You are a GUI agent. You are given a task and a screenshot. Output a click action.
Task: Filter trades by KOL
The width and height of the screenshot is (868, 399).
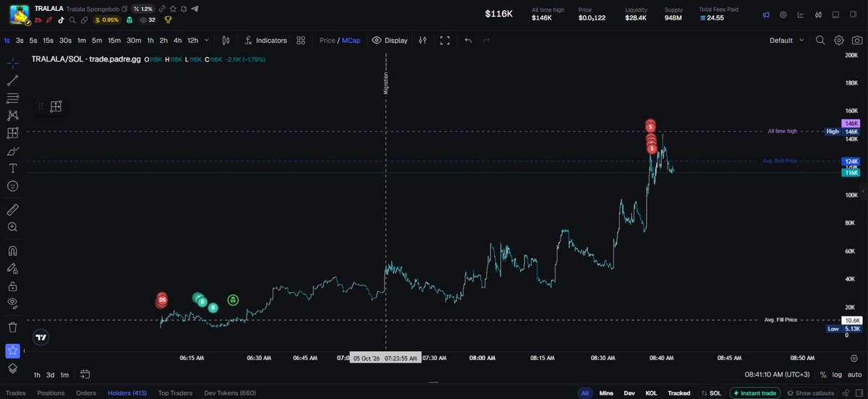click(x=651, y=393)
